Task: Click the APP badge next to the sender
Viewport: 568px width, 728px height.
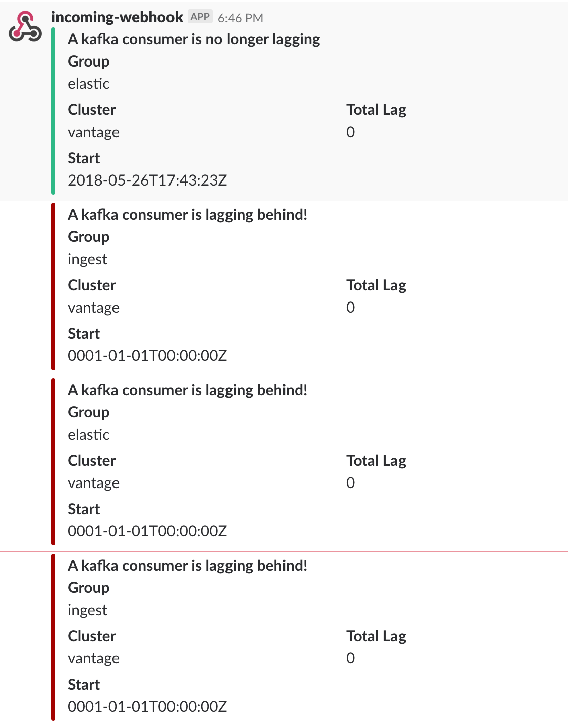Action: click(200, 17)
